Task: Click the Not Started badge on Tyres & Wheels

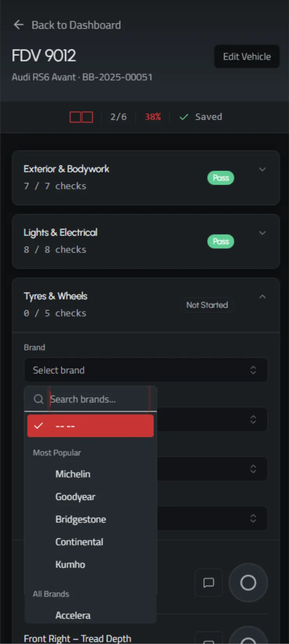Action: click(207, 305)
